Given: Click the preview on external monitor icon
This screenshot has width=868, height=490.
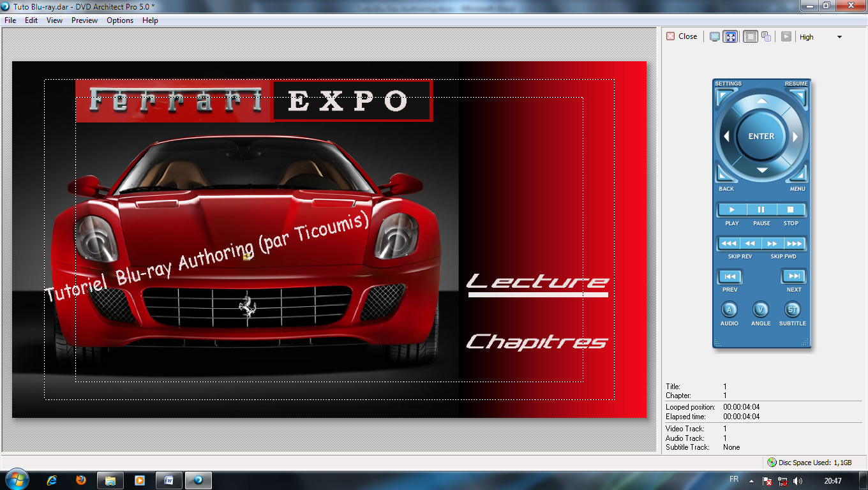Looking at the screenshot, I should click(715, 37).
